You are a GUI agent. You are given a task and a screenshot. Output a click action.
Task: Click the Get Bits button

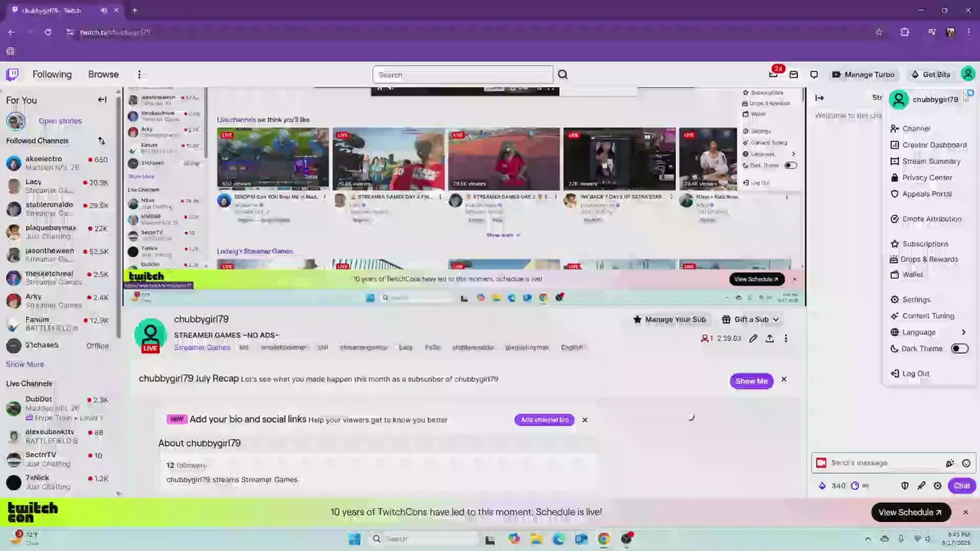coord(930,74)
